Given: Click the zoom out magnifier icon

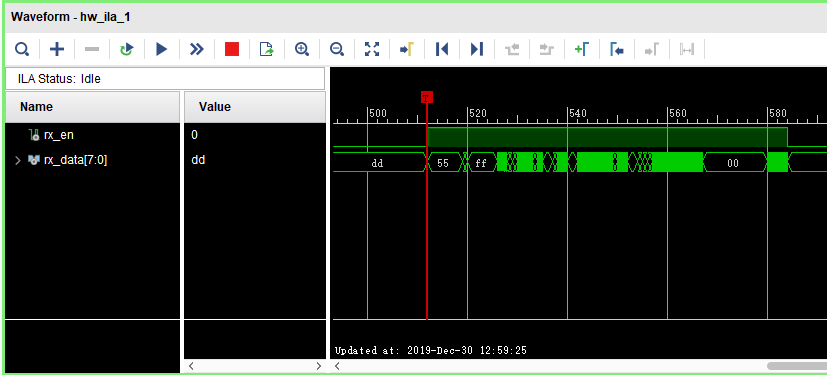Looking at the screenshot, I should 336,50.
